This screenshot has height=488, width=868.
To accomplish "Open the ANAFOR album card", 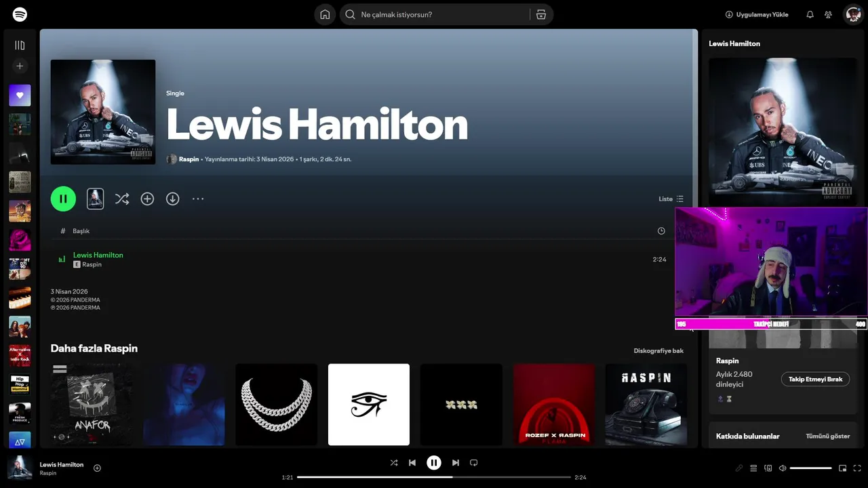I will point(92,405).
